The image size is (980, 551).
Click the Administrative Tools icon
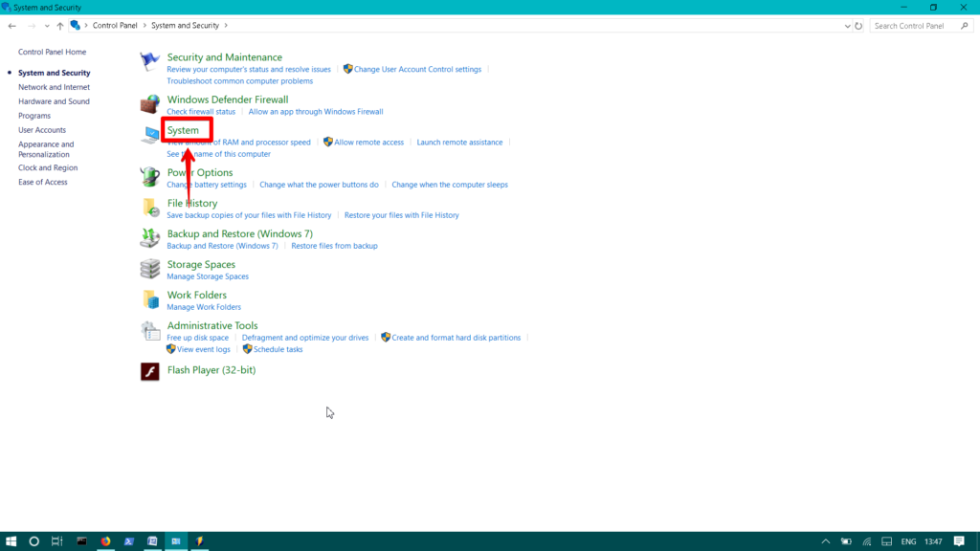[149, 330]
